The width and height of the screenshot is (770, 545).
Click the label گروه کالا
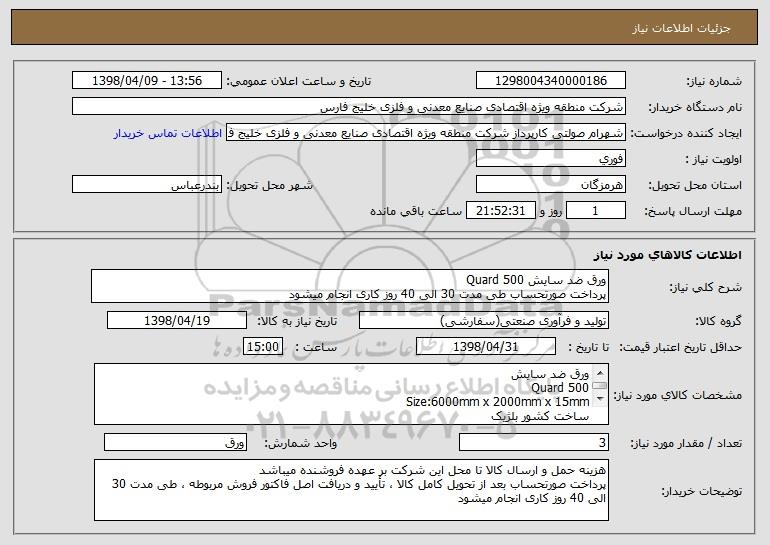pyautogui.click(x=718, y=321)
